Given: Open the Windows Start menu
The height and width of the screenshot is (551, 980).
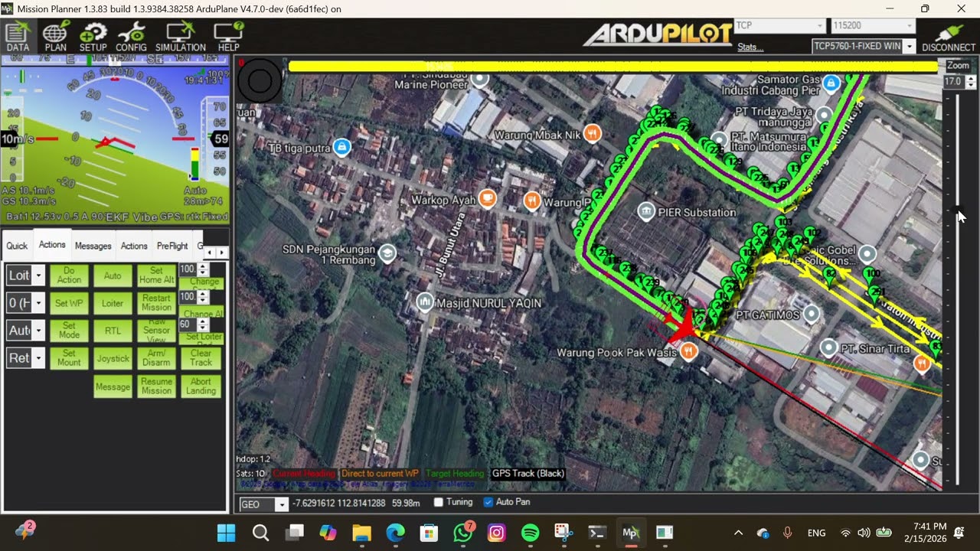Looking at the screenshot, I should 227,533.
